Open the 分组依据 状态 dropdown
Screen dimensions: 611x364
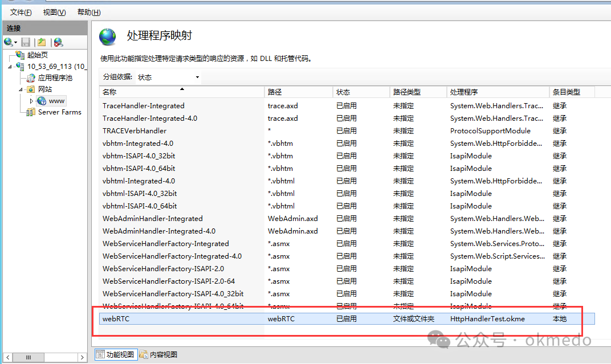[x=197, y=77]
